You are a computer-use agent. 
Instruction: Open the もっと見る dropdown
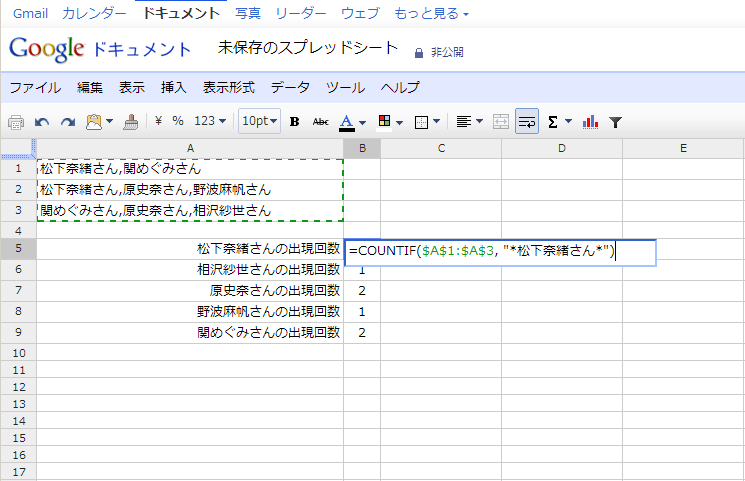pos(431,13)
